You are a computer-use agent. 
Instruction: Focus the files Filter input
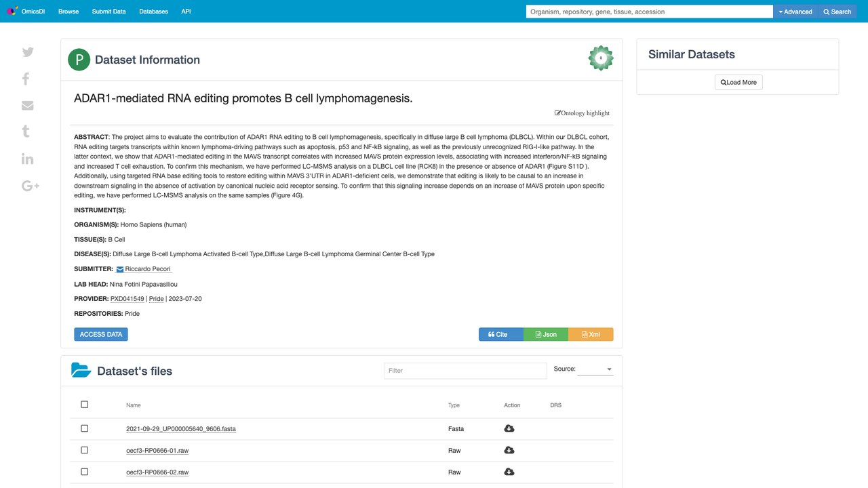465,371
